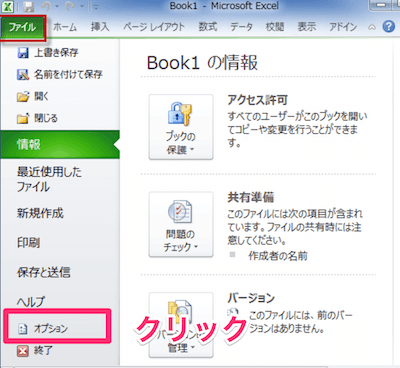This screenshot has width=400, height=368.
Task: Click 終了 to exit Excel
Action: [x=35, y=350]
